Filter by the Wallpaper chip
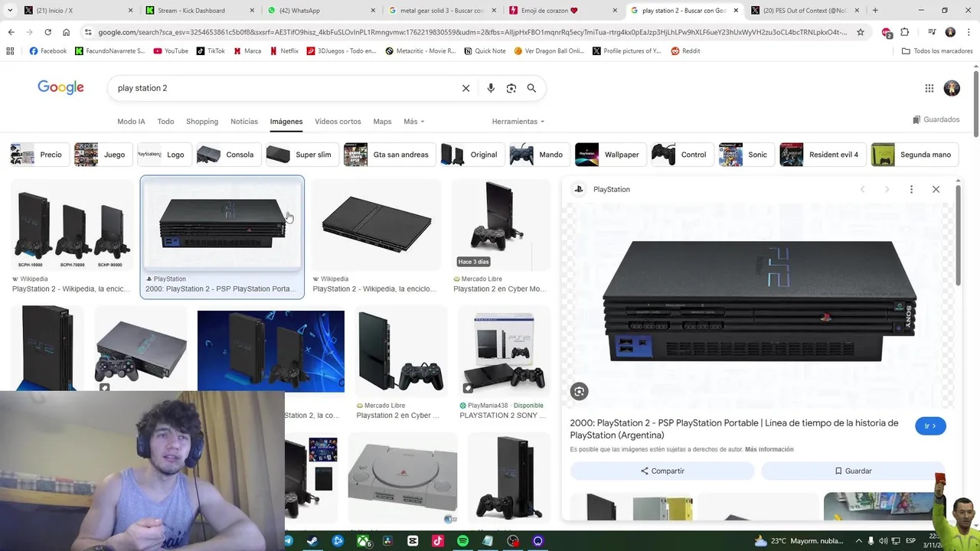980x551 pixels. pos(610,155)
